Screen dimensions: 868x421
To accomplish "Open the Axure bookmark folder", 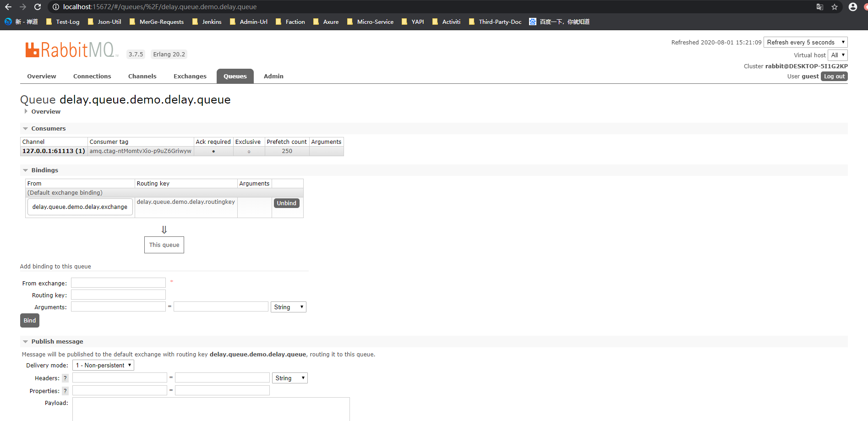I will tap(326, 22).
